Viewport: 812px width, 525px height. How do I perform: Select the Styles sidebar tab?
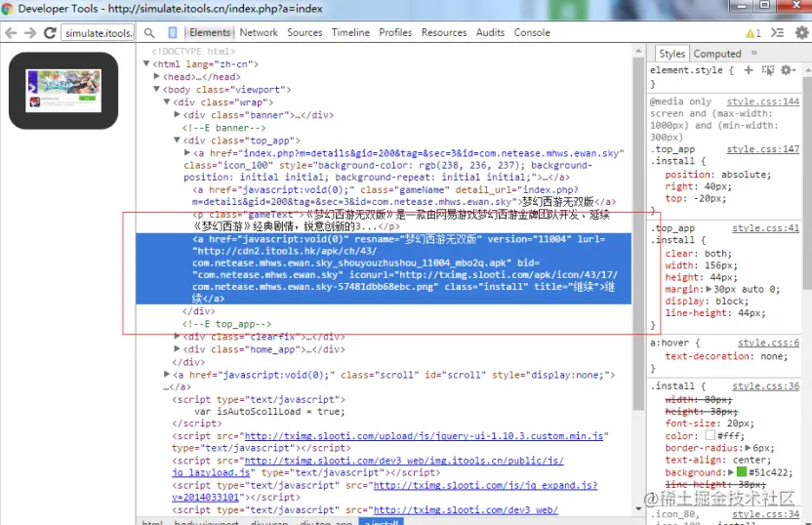click(x=671, y=54)
